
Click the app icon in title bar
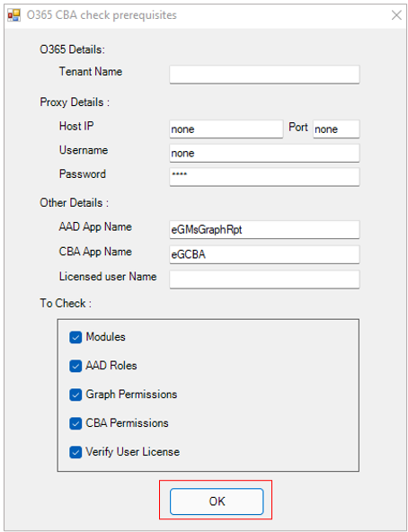coord(13,15)
